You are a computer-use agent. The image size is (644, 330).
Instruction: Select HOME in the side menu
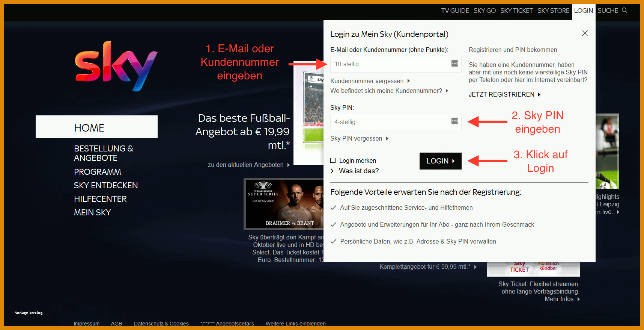click(x=96, y=127)
